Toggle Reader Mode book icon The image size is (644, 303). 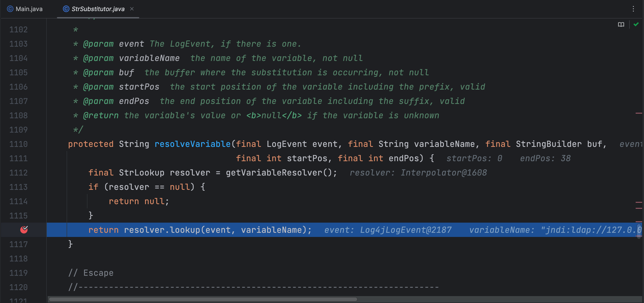pos(621,24)
